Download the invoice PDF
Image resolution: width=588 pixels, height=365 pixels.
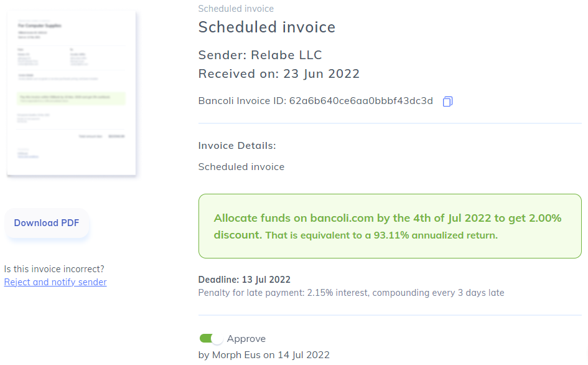[x=47, y=223]
